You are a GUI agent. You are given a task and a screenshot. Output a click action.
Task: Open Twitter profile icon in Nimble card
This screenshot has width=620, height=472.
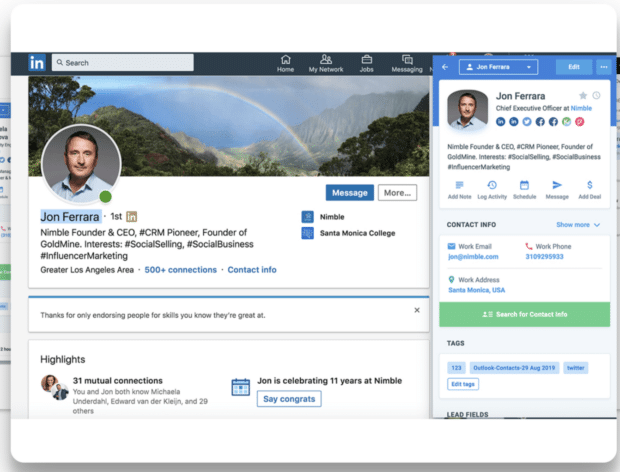527,122
